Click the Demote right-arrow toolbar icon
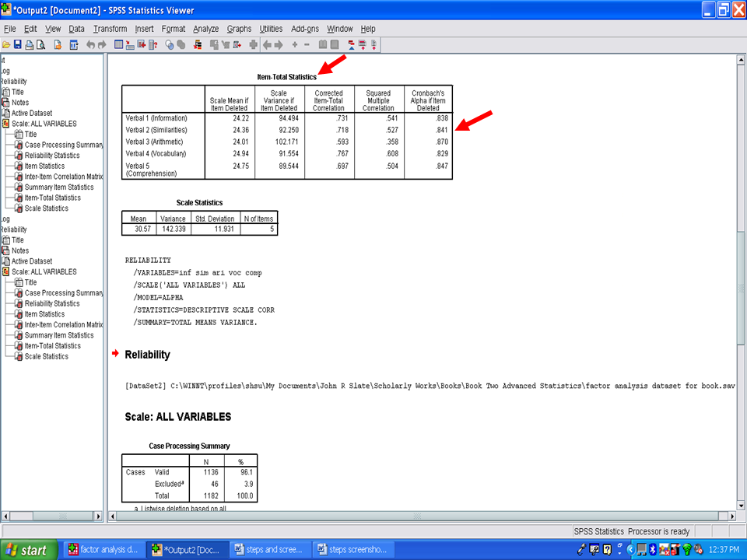 tap(279, 45)
